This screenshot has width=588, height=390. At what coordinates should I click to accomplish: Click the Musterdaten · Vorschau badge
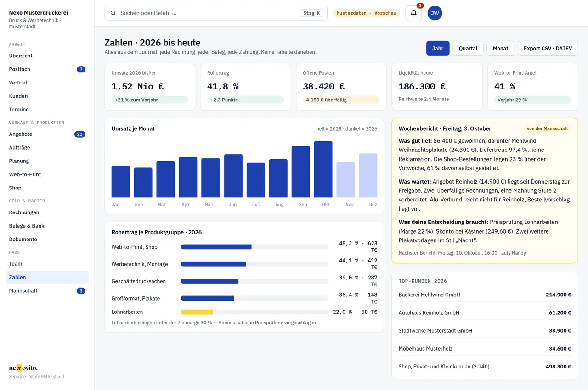366,13
